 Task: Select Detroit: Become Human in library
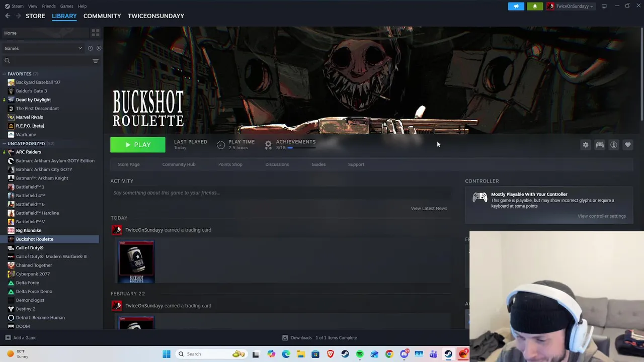pyautogui.click(x=40, y=318)
